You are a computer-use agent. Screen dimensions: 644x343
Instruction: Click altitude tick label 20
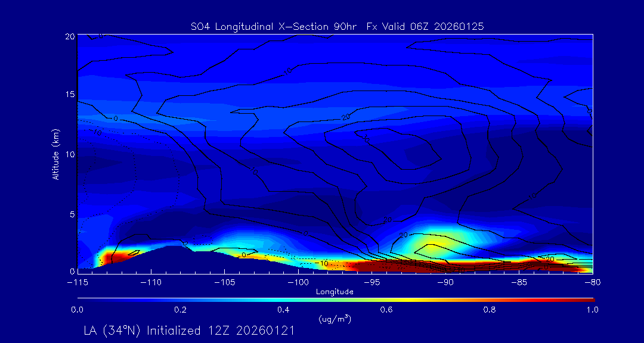tap(70, 36)
